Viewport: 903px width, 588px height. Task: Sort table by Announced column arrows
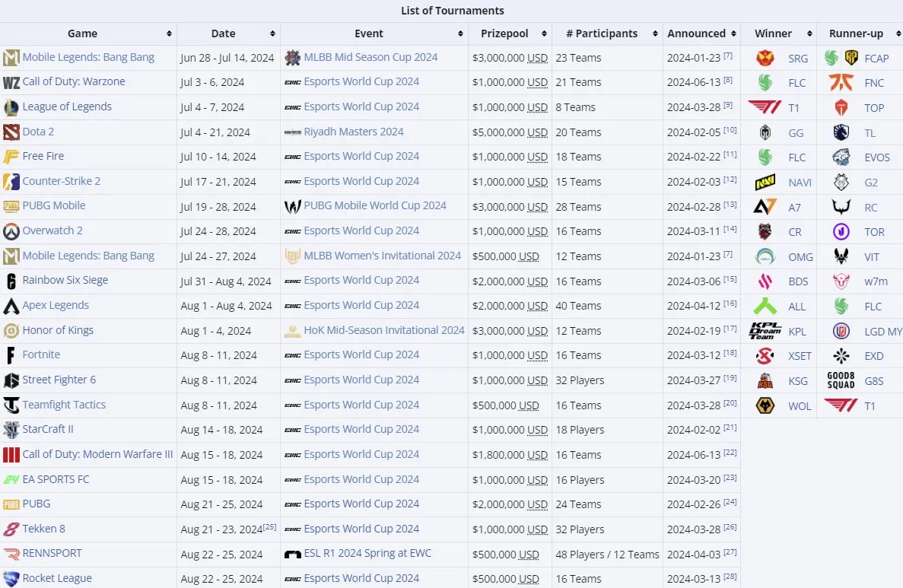click(x=733, y=34)
